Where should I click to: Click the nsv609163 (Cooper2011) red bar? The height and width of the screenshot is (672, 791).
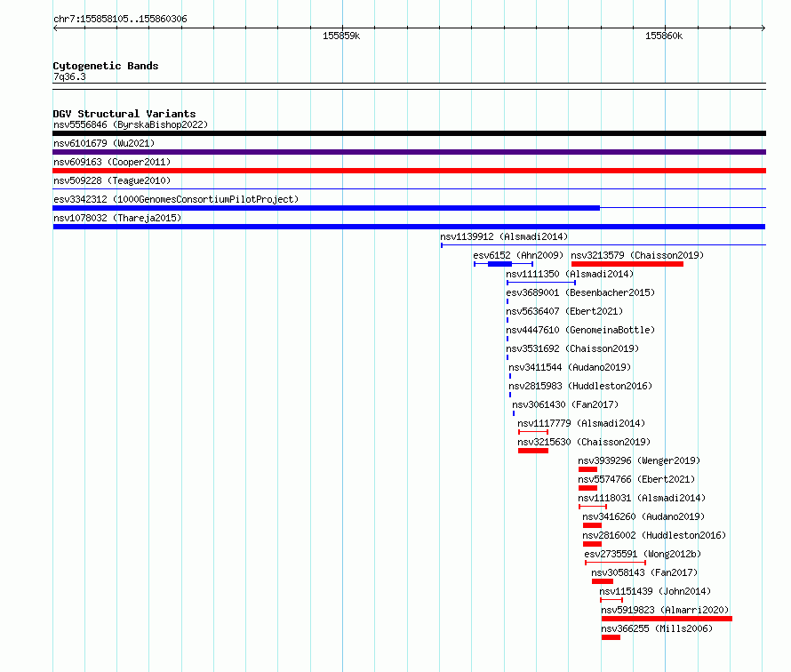tap(409, 171)
